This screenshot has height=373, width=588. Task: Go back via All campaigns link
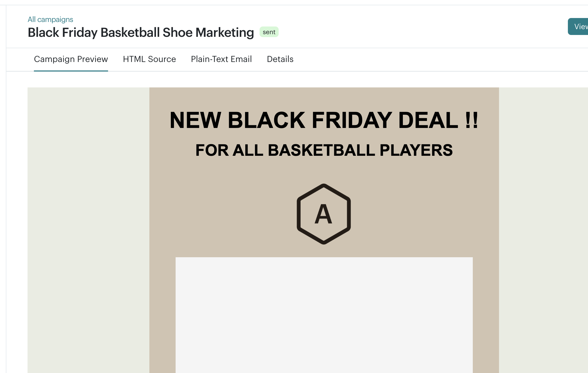[x=50, y=19]
